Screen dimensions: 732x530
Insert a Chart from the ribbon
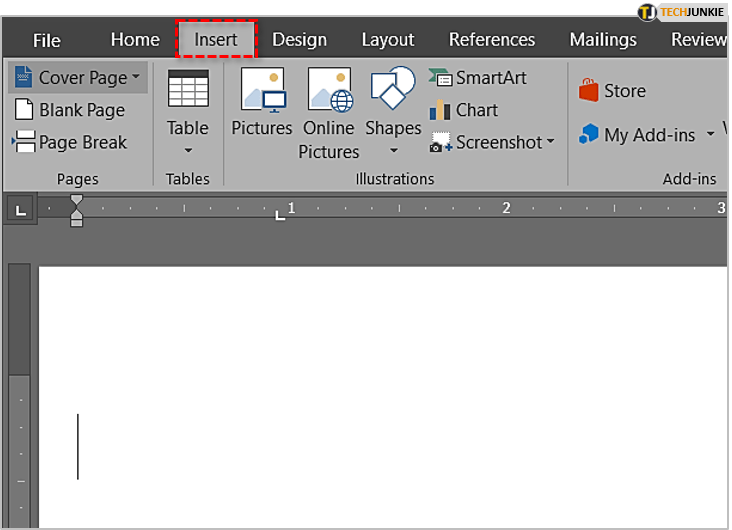tap(464, 110)
